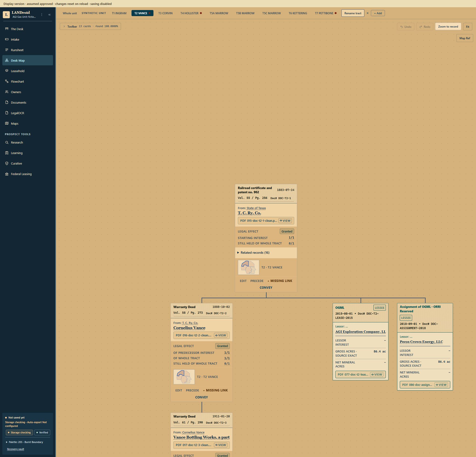Open Map Ref panel

[x=465, y=38]
